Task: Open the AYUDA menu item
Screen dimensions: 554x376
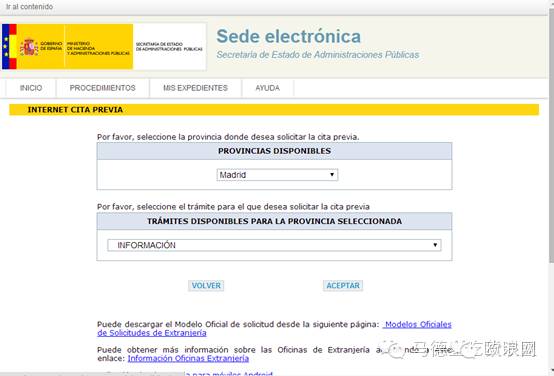Action: point(267,88)
